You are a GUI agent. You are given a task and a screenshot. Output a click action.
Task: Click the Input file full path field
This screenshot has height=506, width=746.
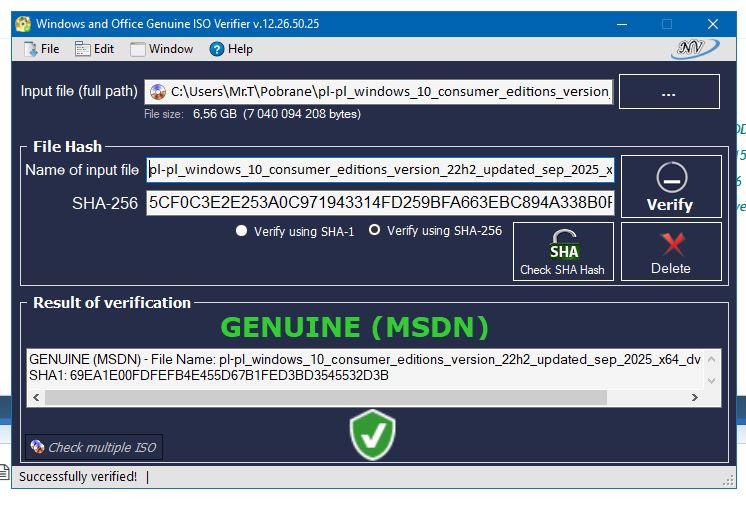click(379, 92)
